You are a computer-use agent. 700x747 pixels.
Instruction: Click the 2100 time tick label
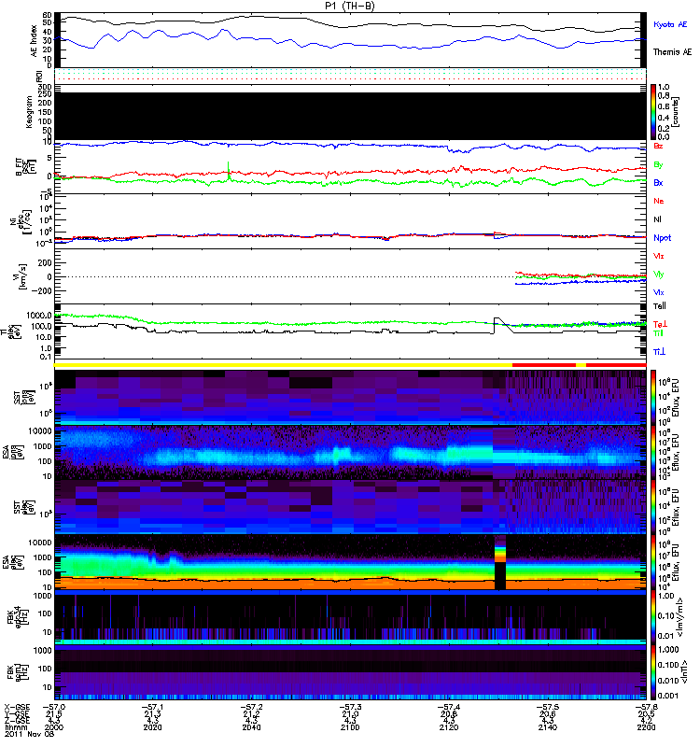click(x=350, y=727)
